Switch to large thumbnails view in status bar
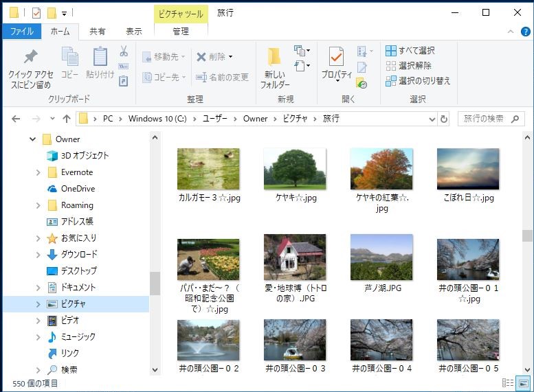 click(x=523, y=383)
